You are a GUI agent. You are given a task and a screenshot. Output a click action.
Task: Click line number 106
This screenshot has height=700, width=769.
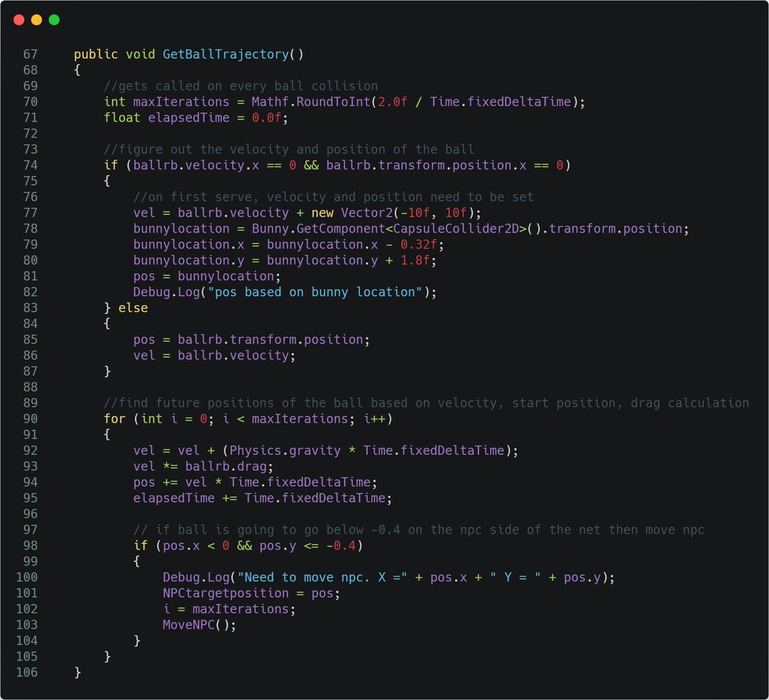pos(27,672)
